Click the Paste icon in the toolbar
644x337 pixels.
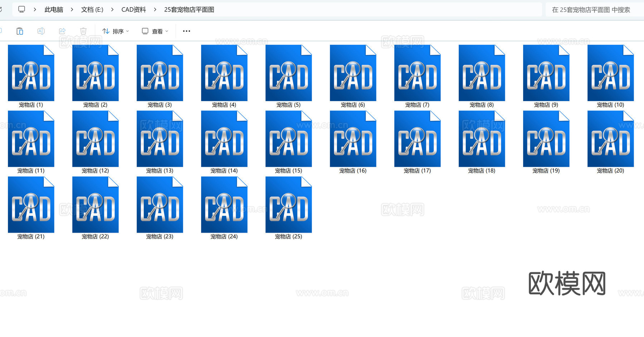(20, 31)
